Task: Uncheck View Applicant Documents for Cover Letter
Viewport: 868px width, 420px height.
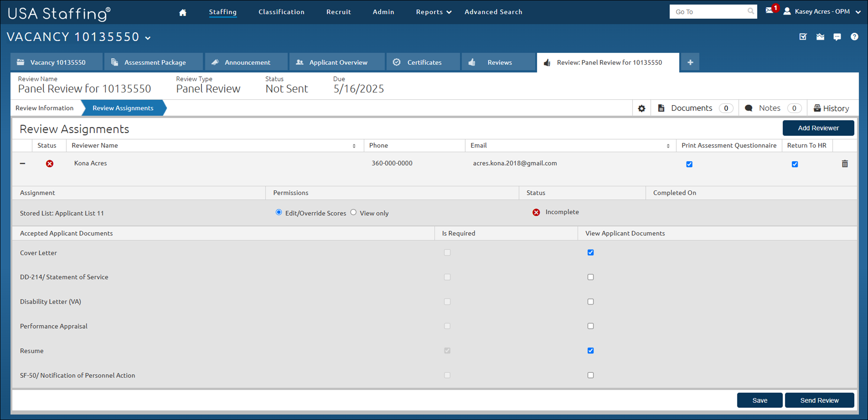Action: pyautogui.click(x=590, y=252)
